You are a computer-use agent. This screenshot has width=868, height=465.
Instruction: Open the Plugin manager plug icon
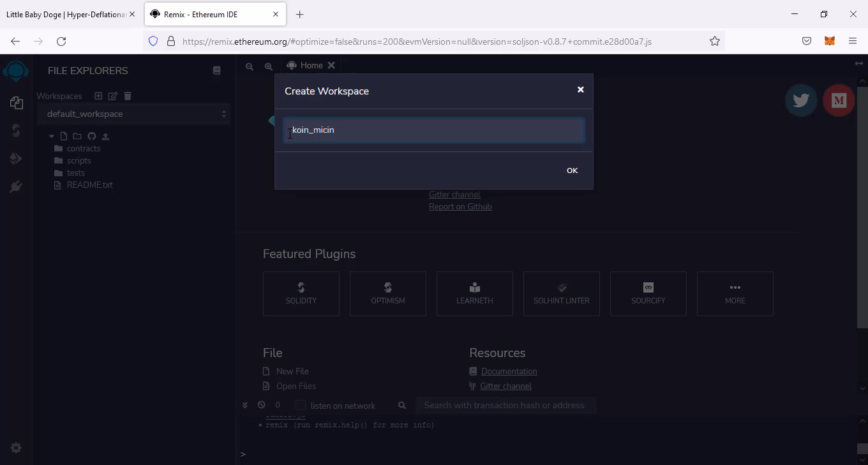(16, 187)
